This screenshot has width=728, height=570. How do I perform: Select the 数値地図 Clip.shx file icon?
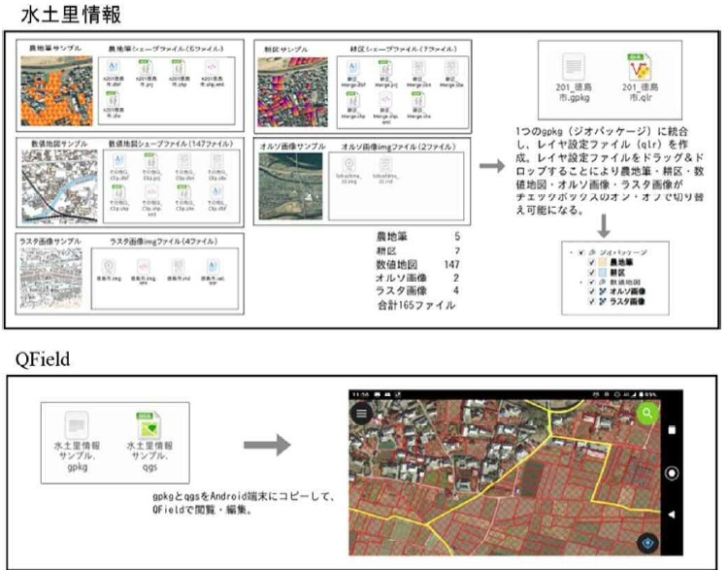pyautogui.click(x=183, y=192)
